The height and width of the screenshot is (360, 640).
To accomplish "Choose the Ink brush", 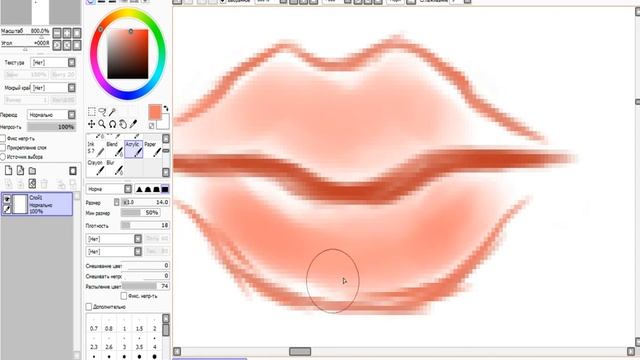I will [96, 149].
